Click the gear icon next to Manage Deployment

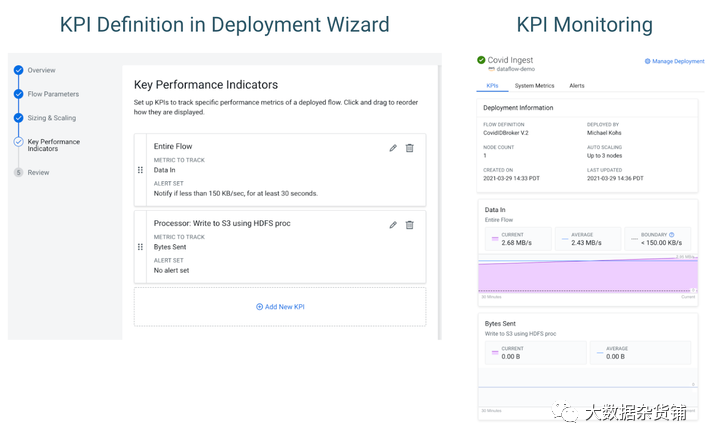click(648, 61)
